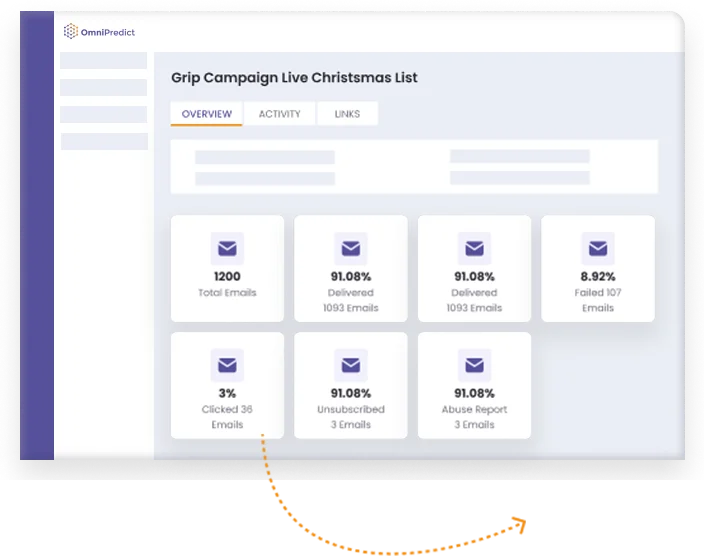Image resolution: width=704 pixels, height=556 pixels.
Task: Select envelope icon in Abuse Report card
Action: pos(474,365)
